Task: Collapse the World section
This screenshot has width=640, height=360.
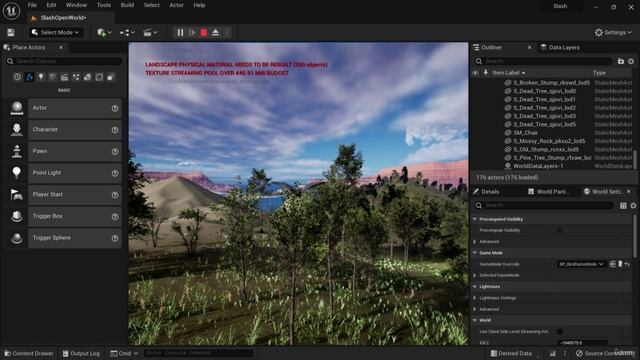Action: [x=475, y=320]
